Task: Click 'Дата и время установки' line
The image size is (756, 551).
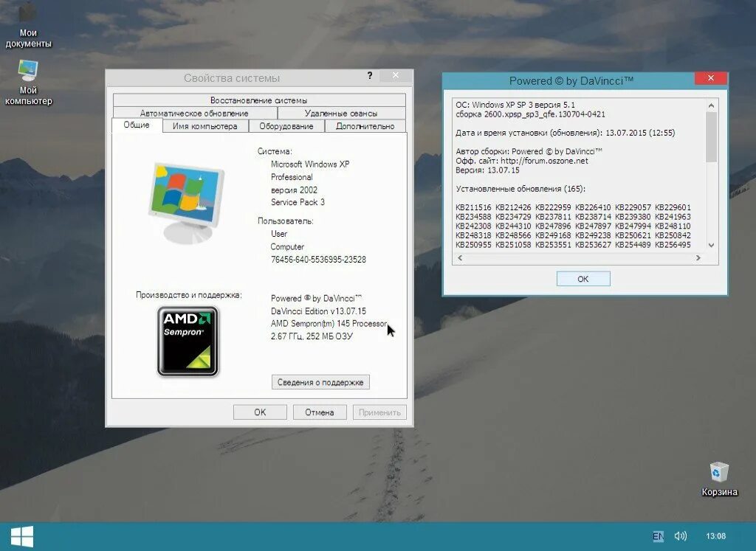Action: (x=565, y=133)
